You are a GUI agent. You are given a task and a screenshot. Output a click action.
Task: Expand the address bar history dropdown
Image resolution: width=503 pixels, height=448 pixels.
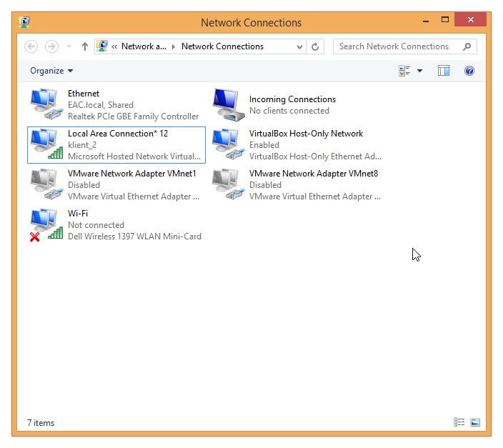[299, 47]
